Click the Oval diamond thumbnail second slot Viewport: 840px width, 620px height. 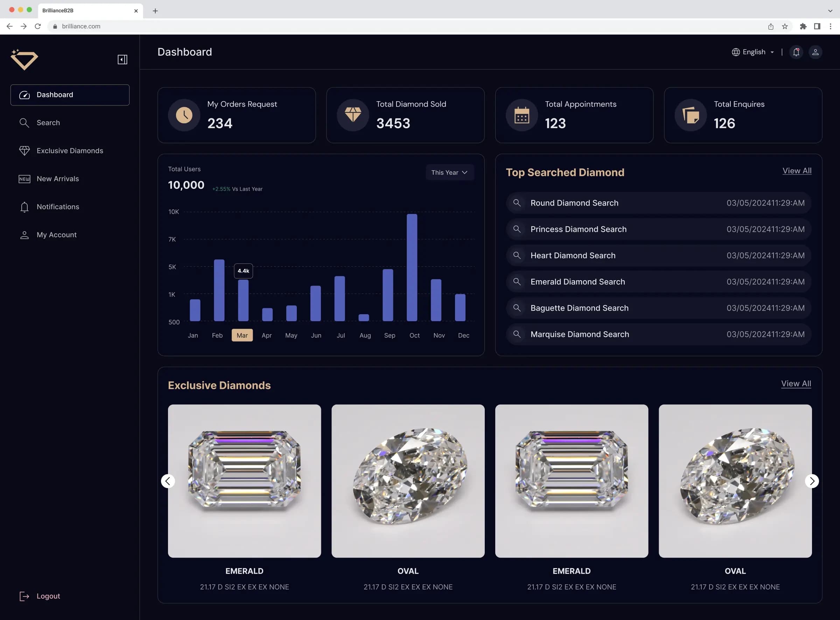(x=408, y=480)
